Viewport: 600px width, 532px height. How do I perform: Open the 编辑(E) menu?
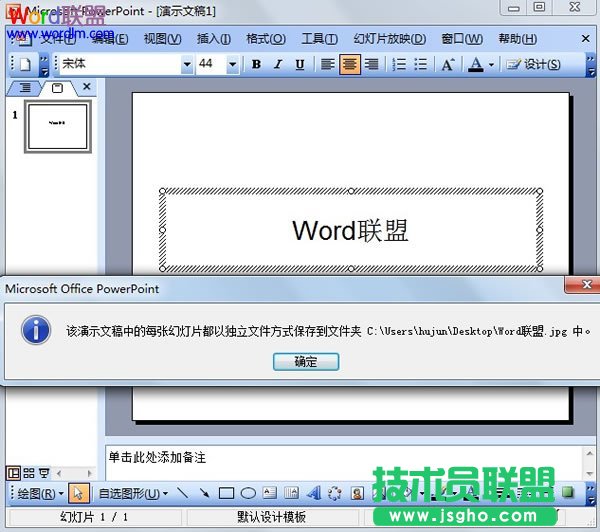tap(110, 39)
